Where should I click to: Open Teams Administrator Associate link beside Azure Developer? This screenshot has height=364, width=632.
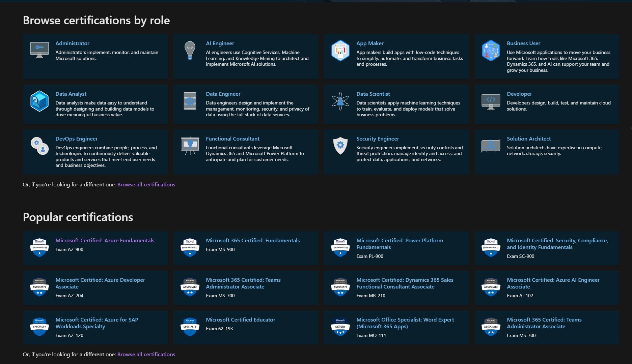click(243, 283)
